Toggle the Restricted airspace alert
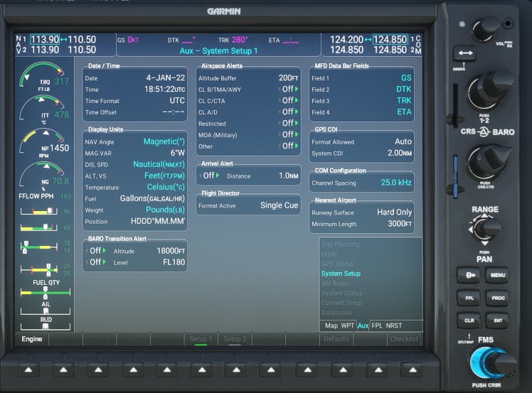The width and height of the screenshot is (532, 393). tap(289, 123)
